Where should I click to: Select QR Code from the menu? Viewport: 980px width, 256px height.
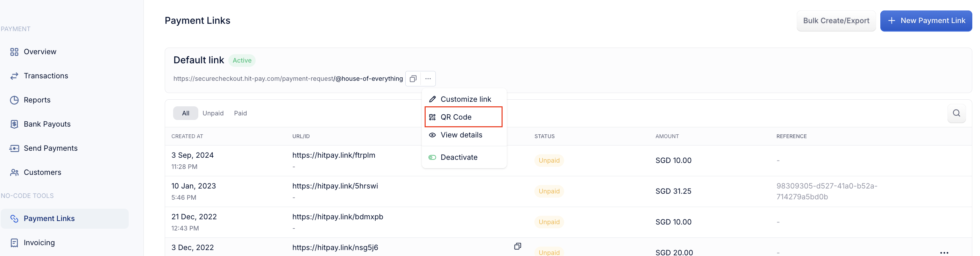point(464,117)
